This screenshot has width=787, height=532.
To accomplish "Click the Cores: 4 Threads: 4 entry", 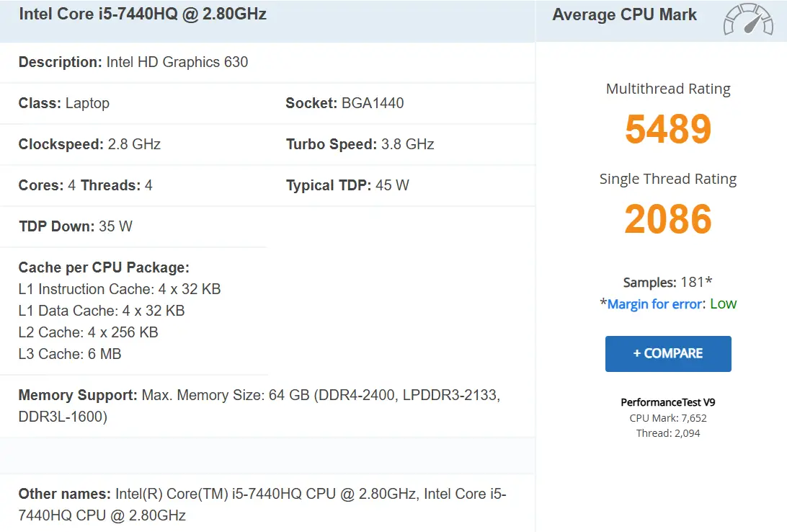I will point(85,186).
